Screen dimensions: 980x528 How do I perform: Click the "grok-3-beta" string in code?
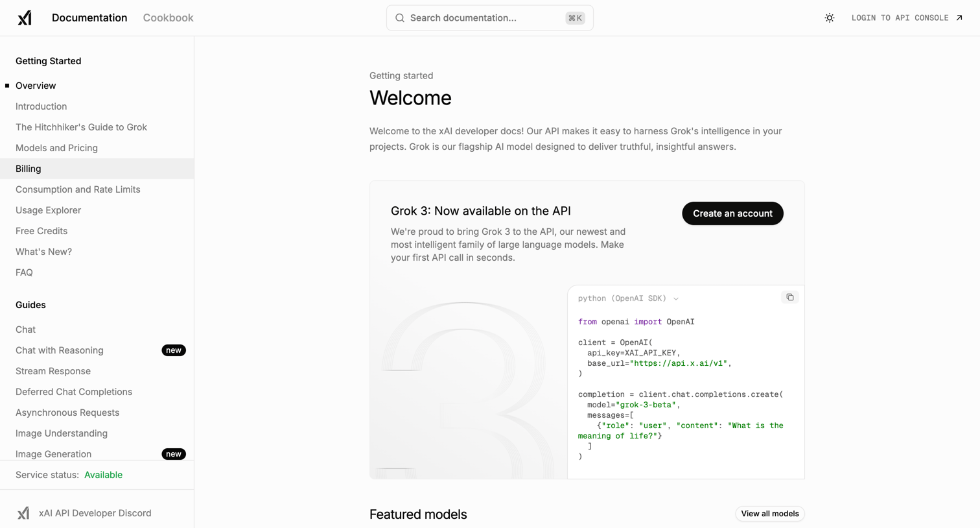point(646,405)
